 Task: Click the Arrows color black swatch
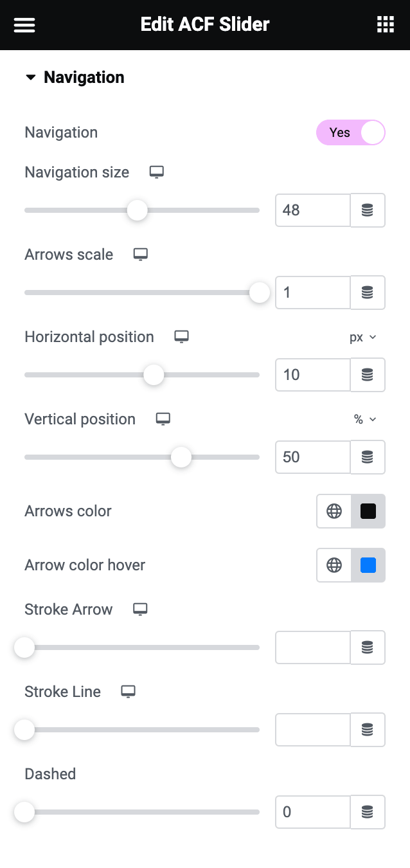(x=368, y=511)
